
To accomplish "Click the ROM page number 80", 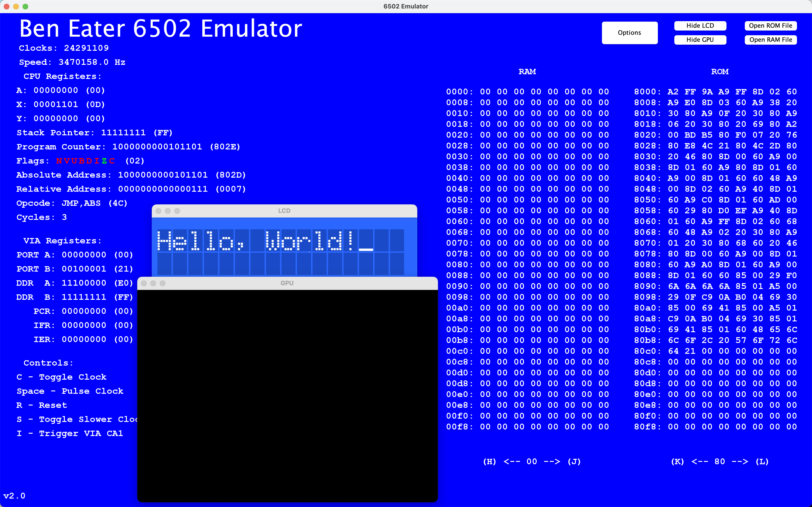I will pos(719,461).
